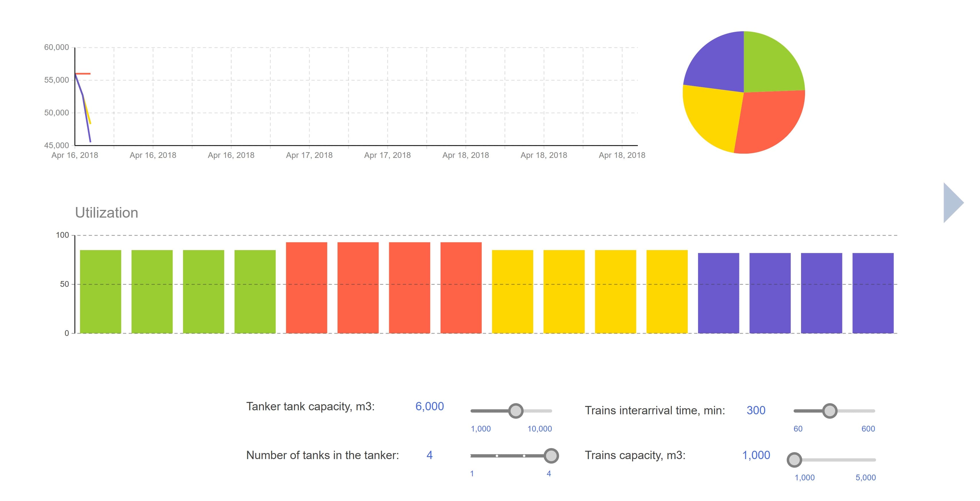Click the right arrow to go to next page
980x501 pixels.
click(x=952, y=202)
